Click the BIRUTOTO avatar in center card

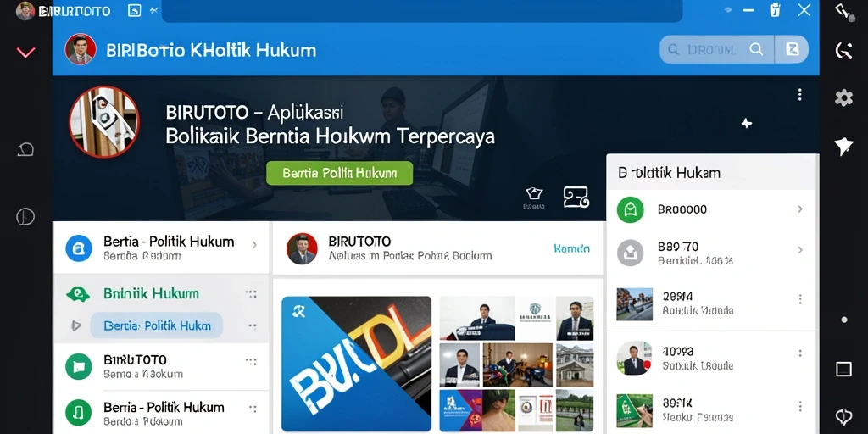click(x=303, y=248)
